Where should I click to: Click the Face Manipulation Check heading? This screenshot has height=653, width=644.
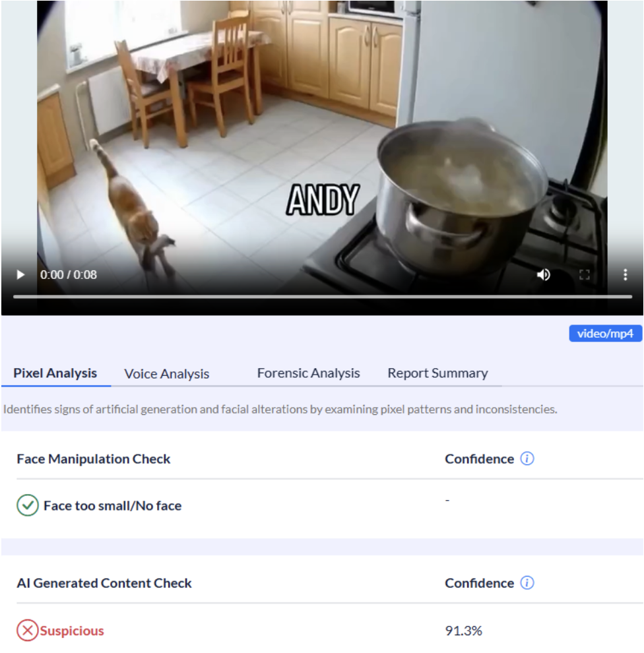pos(93,459)
